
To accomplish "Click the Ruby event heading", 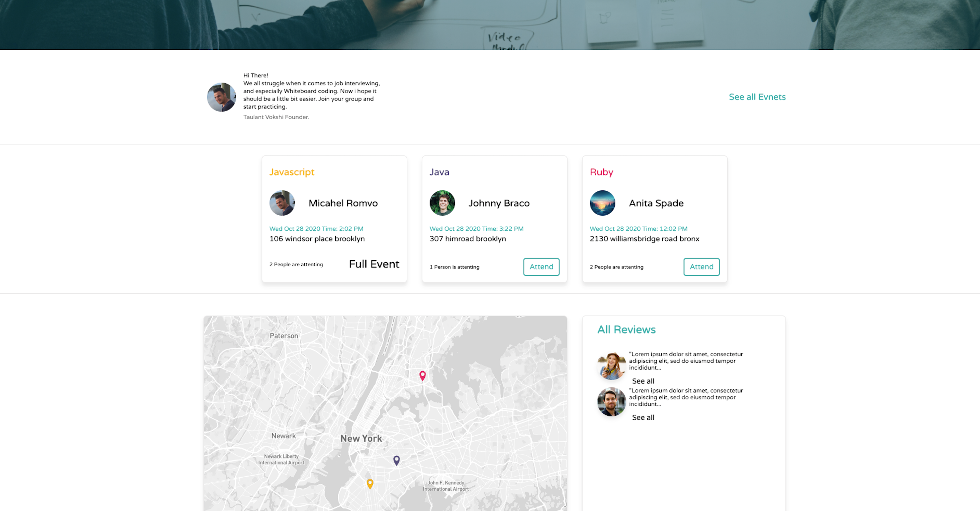I will tap(601, 172).
